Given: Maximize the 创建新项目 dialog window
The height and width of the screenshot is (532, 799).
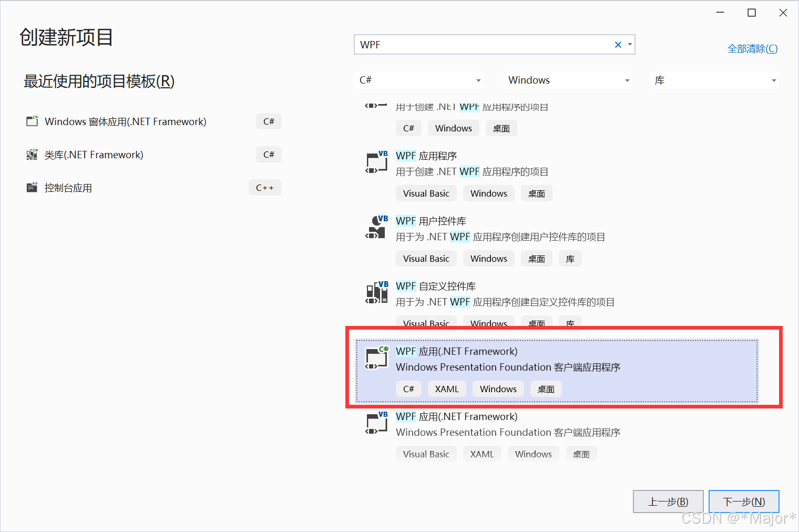Looking at the screenshot, I should click(x=752, y=13).
